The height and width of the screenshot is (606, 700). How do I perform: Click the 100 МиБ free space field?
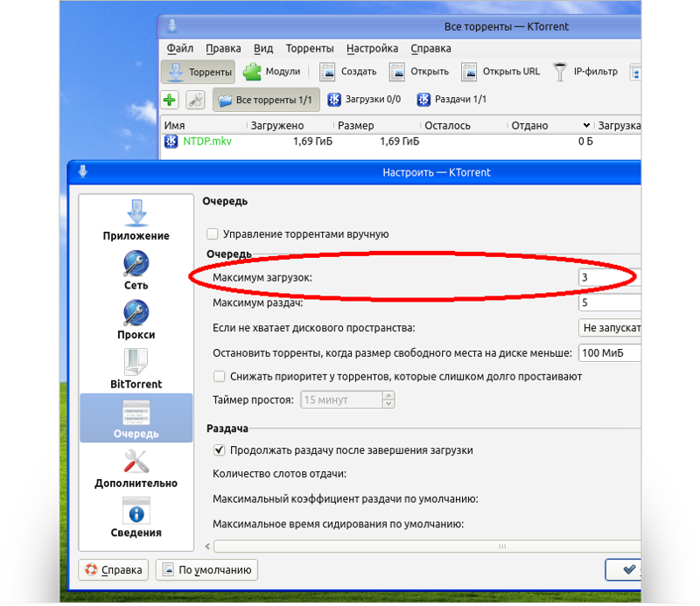[x=610, y=353]
